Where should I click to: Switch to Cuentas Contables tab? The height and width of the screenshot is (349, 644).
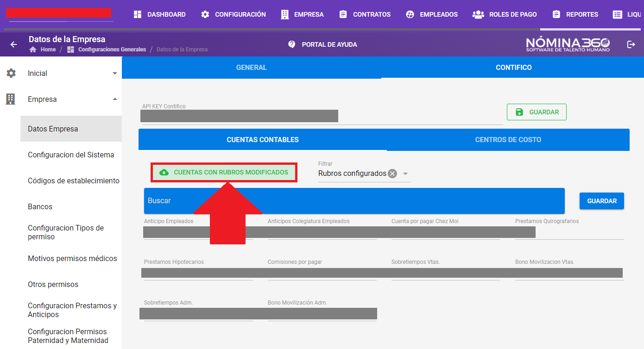coord(263,140)
